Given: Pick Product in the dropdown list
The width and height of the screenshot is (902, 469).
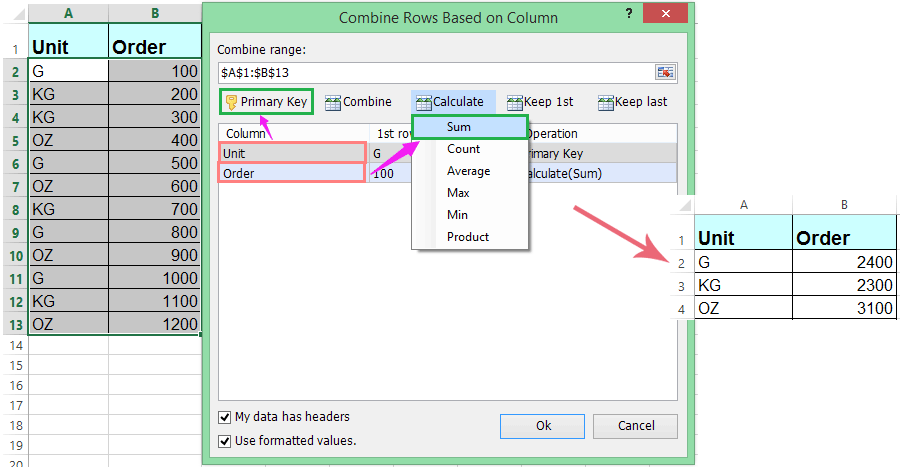Looking at the screenshot, I should click(468, 237).
